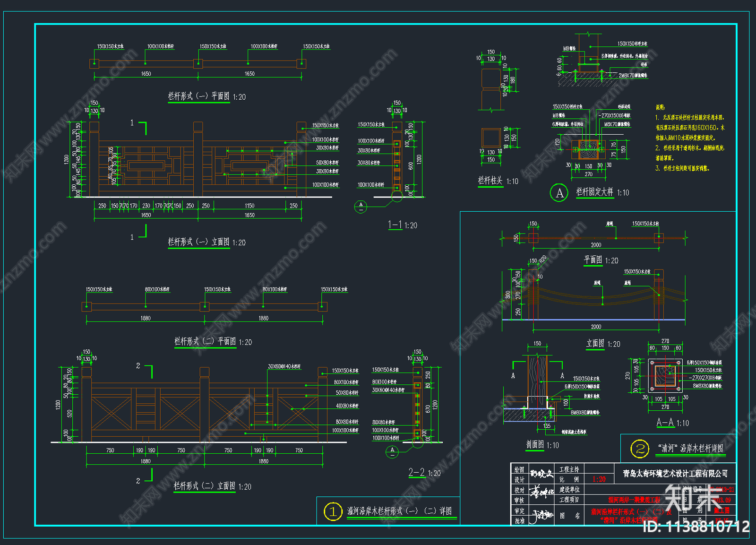
Task: Select the '校对' cell in the title block
Action: coord(519,490)
